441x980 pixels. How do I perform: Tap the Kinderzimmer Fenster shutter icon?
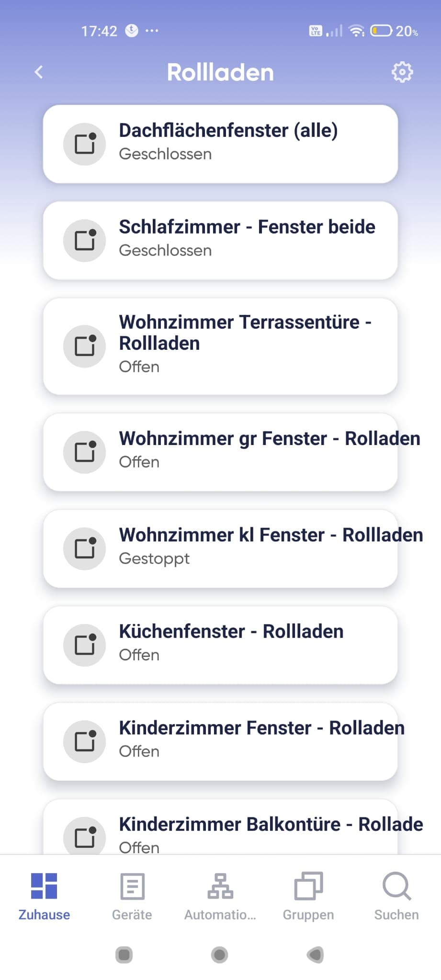(x=85, y=742)
